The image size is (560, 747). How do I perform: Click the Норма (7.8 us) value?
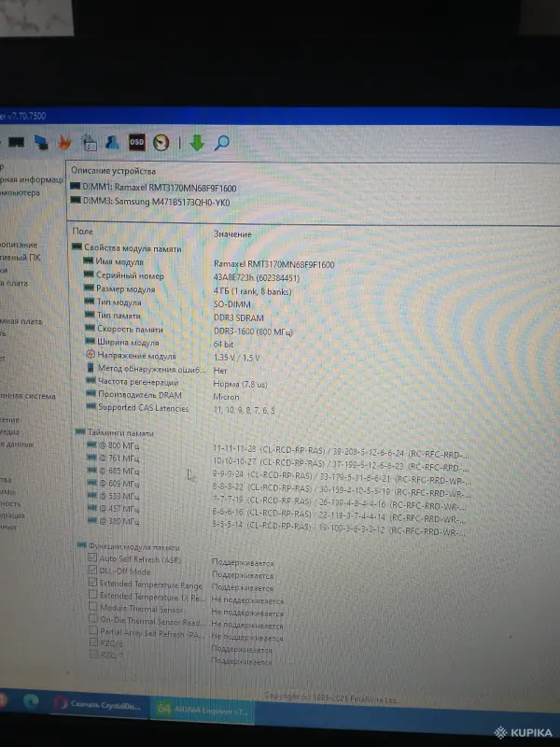(x=240, y=384)
